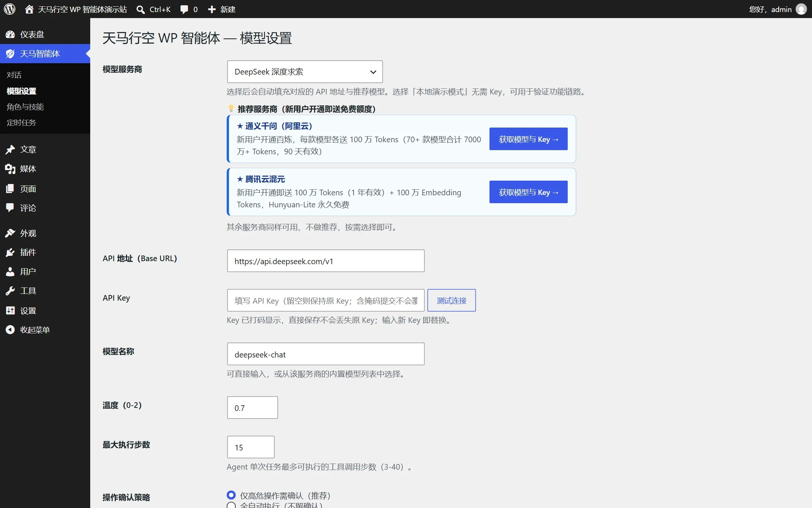Open the 模型服务商 DeepSeek dropdown
Viewport: 812px width, 508px height.
(x=305, y=71)
